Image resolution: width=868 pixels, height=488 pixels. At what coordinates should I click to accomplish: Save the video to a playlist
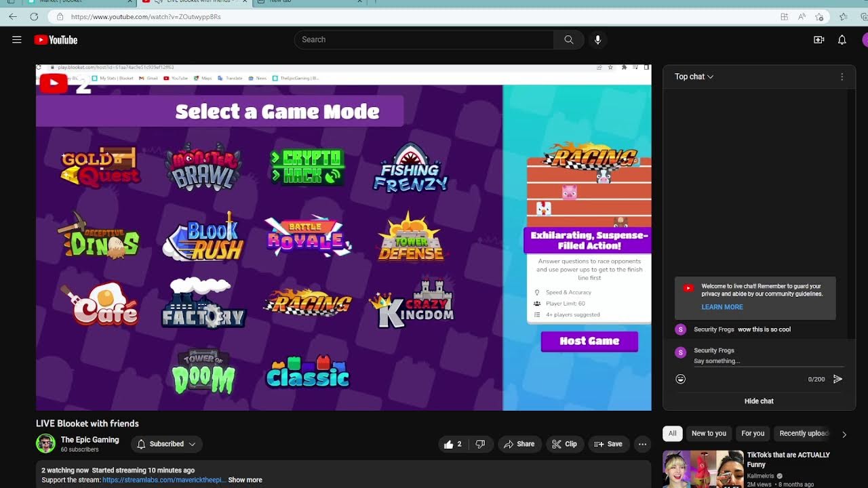[608, 444]
